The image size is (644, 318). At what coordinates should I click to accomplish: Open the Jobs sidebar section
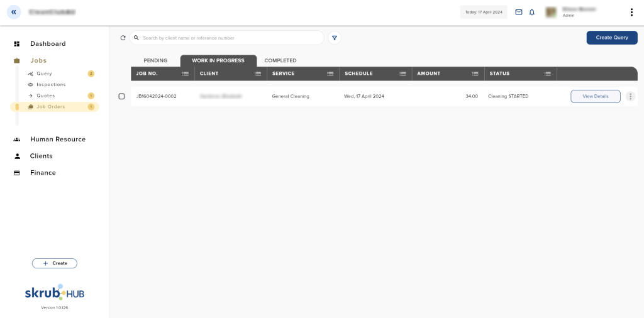[38, 60]
